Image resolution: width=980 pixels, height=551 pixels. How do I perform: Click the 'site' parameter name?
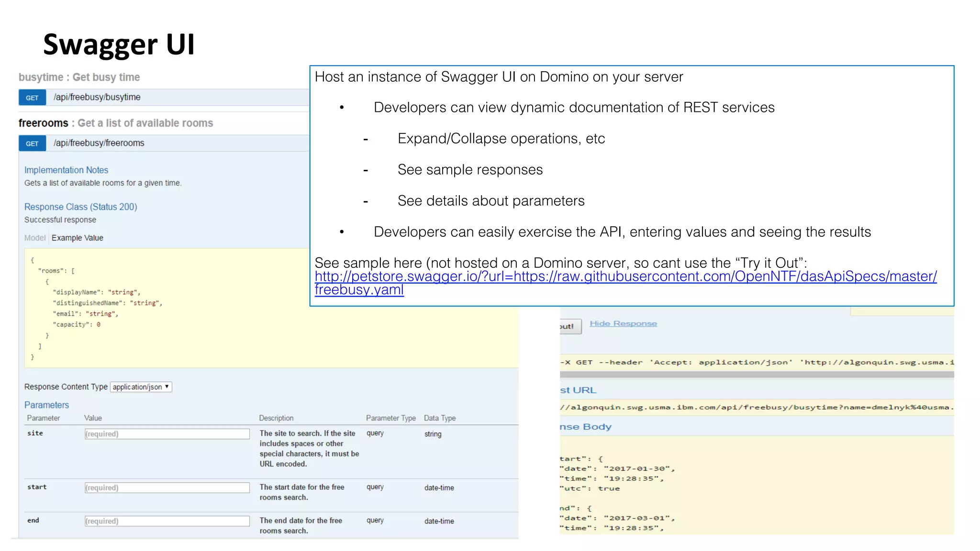pyautogui.click(x=35, y=433)
